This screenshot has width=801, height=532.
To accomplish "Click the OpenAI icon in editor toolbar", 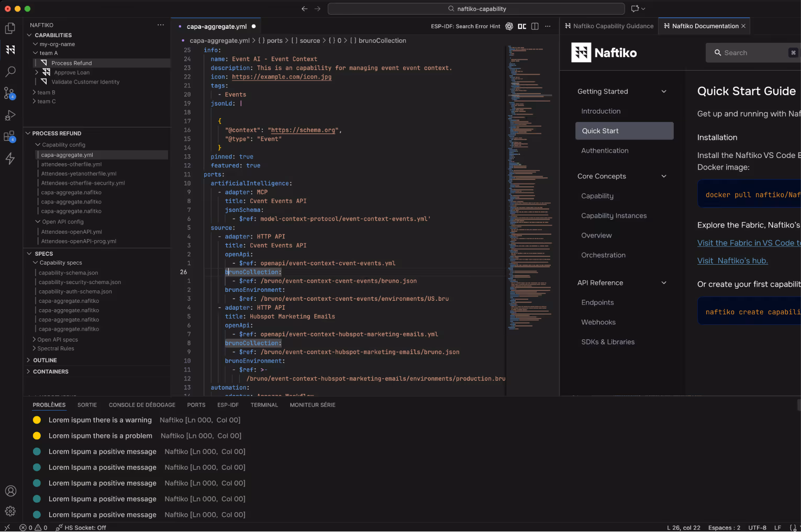I will pyautogui.click(x=509, y=26).
